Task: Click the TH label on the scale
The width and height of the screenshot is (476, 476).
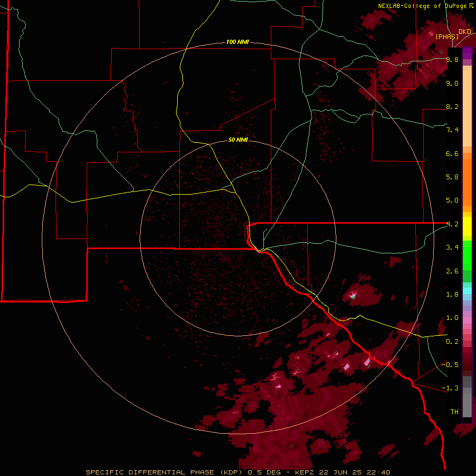Action: pos(454,412)
